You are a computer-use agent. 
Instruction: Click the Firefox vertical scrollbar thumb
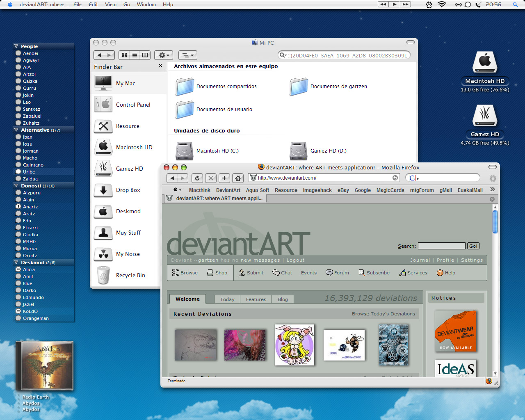pyautogui.click(x=495, y=222)
